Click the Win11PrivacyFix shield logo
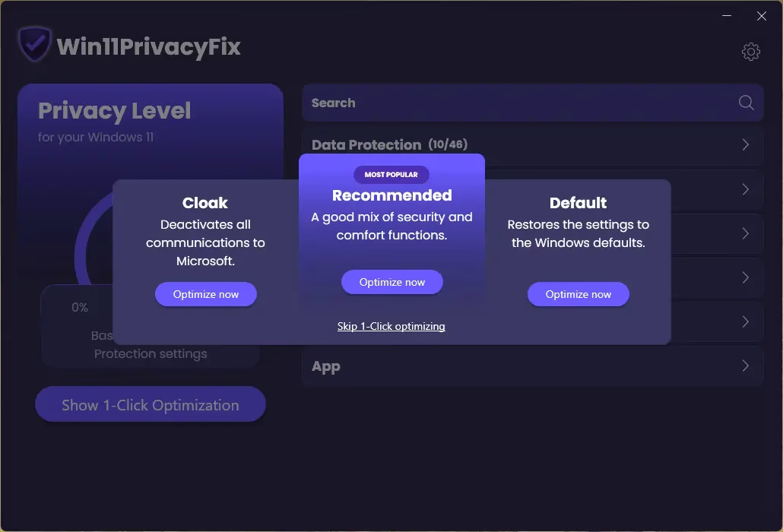 [34, 46]
